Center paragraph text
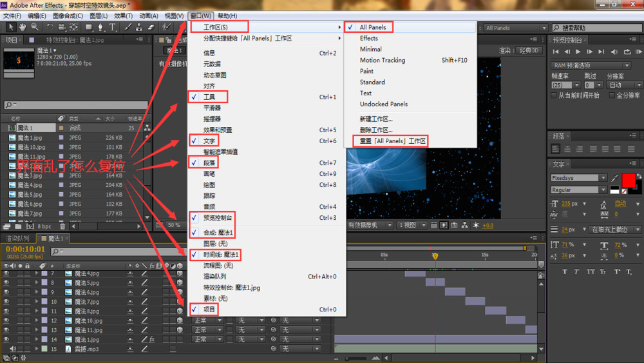This screenshot has width=644, height=363. 567,149
